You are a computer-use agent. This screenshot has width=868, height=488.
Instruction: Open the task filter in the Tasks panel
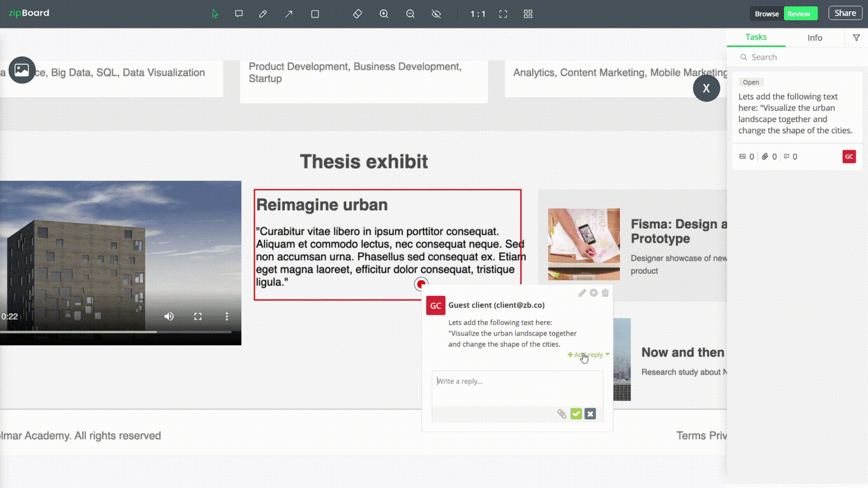pyautogui.click(x=857, y=37)
